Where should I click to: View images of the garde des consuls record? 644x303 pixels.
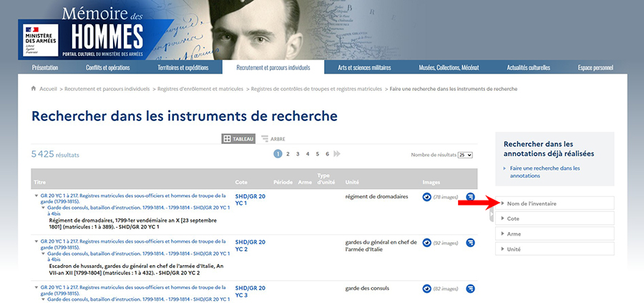427,289
